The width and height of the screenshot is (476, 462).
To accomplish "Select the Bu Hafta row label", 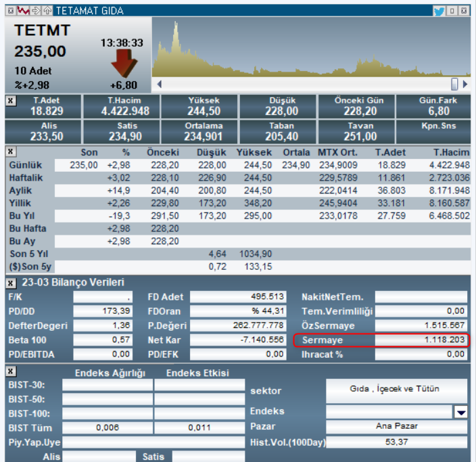I will pyautogui.click(x=28, y=229).
